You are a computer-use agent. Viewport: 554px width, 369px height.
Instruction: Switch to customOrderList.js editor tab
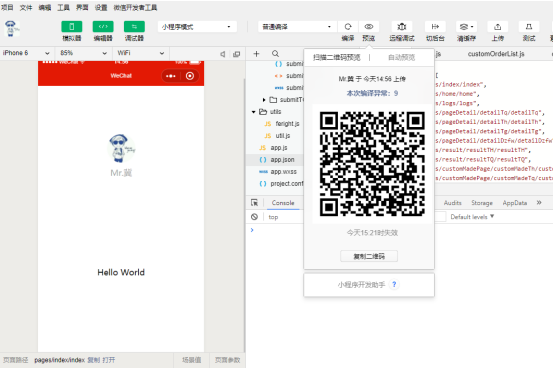496,54
